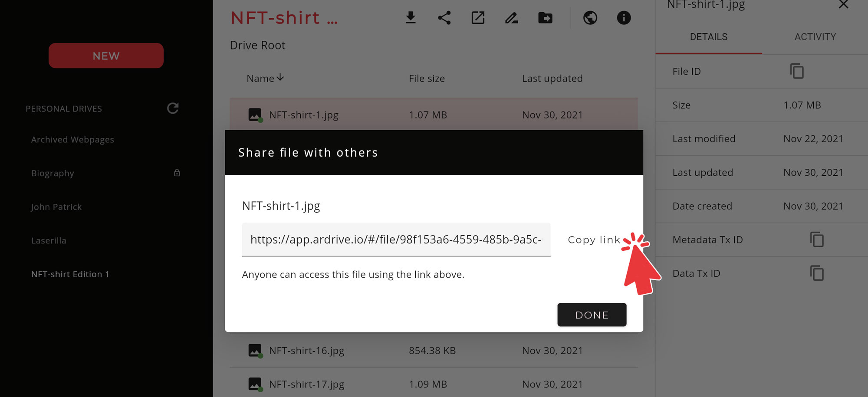This screenshot has height=397, width=868.
Task: Click the rename pencil icon
Action: [x=512, y=18]
